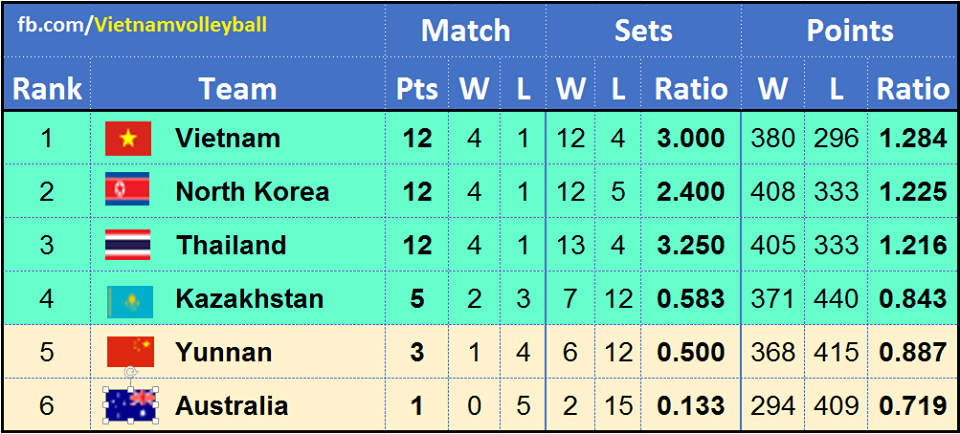Open the fb.com/Vietnamvolleyball link
This screenshot has height=434, width=960.
pos(142,24)
